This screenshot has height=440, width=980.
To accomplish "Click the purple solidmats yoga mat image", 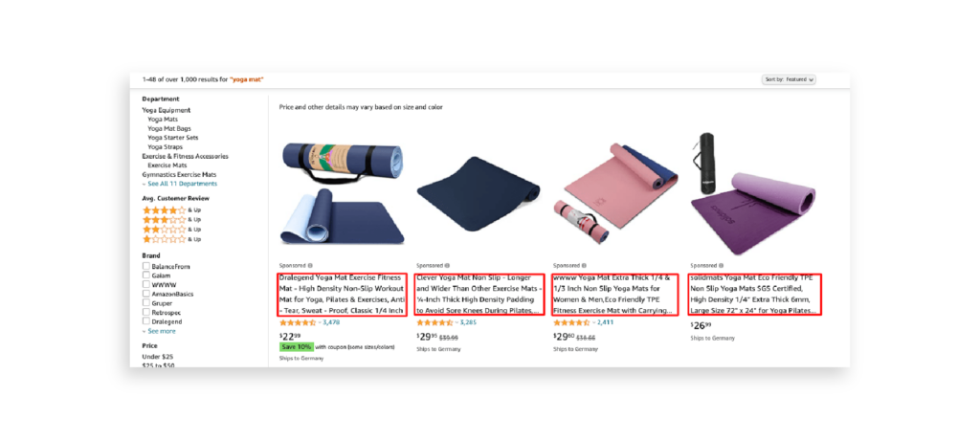I will (x=752, y=194).
